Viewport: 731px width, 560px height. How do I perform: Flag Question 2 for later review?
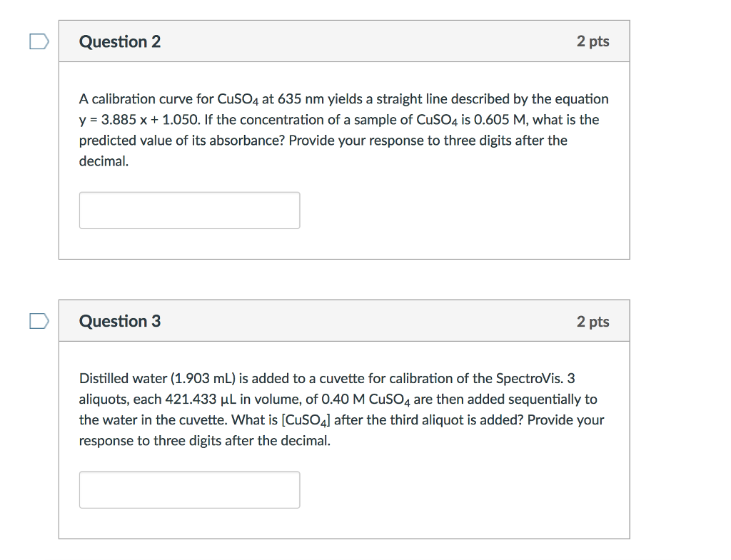pos(39,41)
